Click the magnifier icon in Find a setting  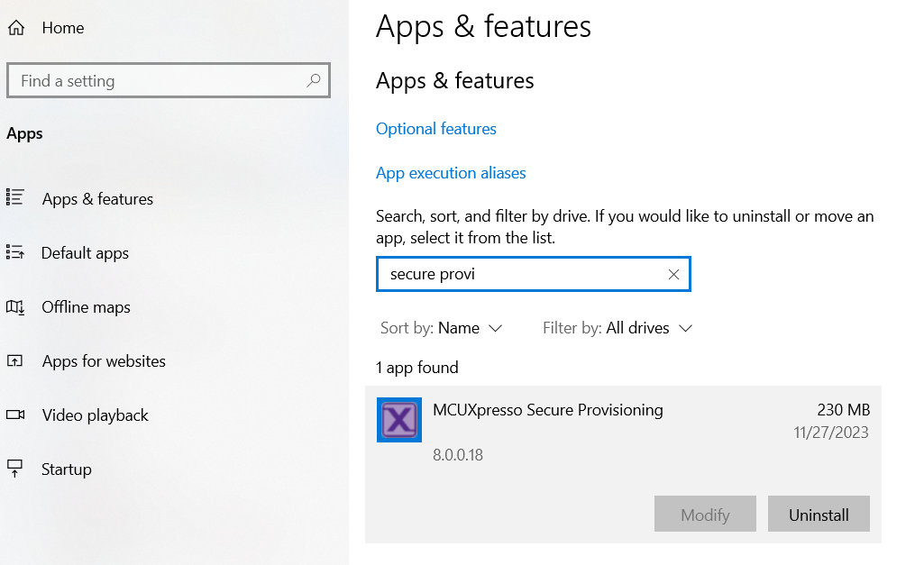click(x=314, y=80)
